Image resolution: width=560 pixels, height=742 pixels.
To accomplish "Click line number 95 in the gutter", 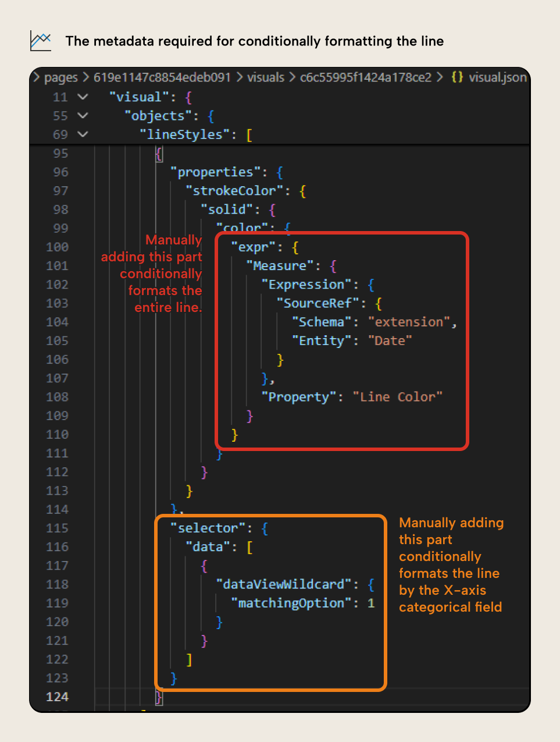I will pyautogui.click(x=60, y=153).
